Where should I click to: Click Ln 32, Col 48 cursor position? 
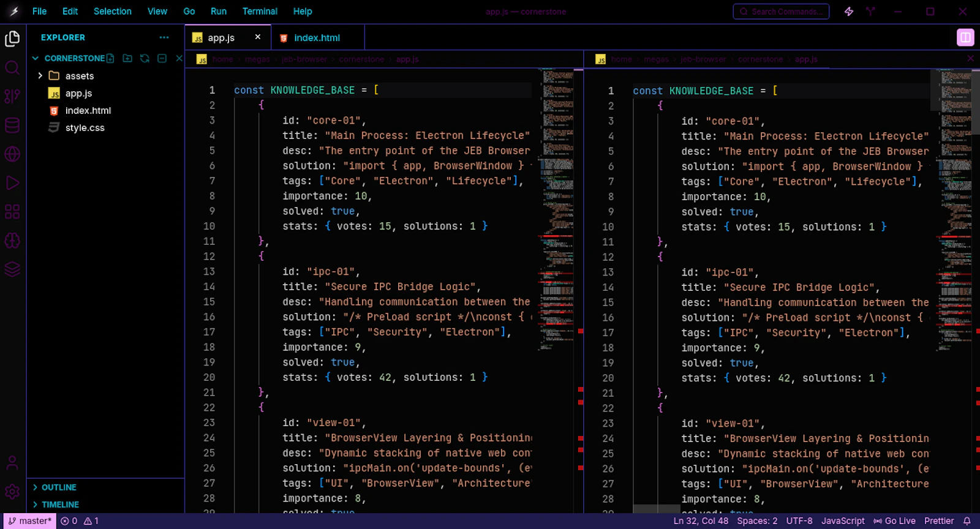click(x=701, y=521)
